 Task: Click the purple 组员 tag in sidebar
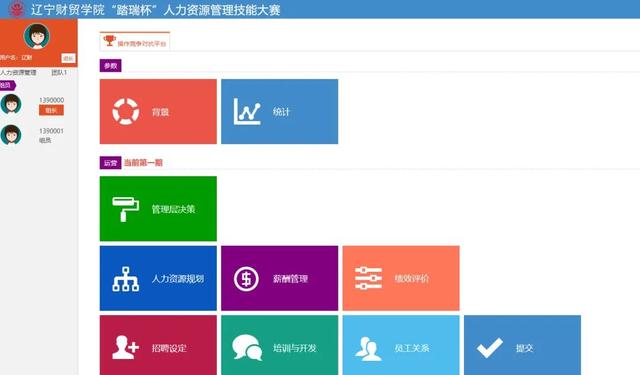pyautogui.click(x=7, y=85)
